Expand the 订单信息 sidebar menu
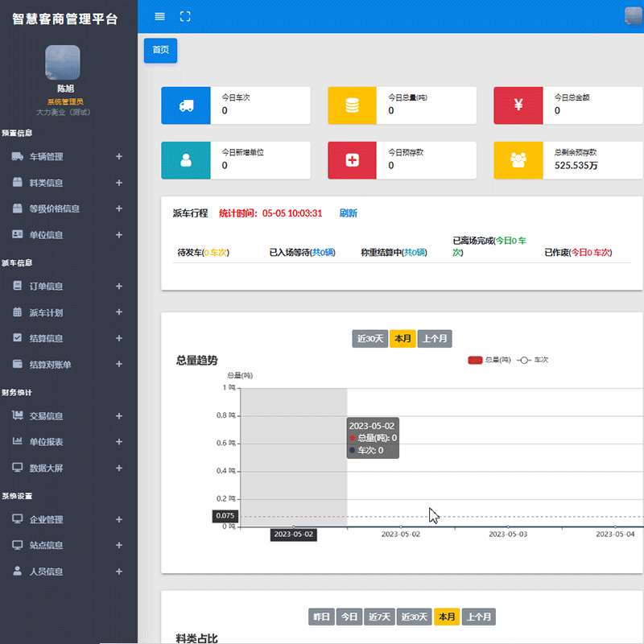Screen dimensions: 644x644 click(68, 286)
